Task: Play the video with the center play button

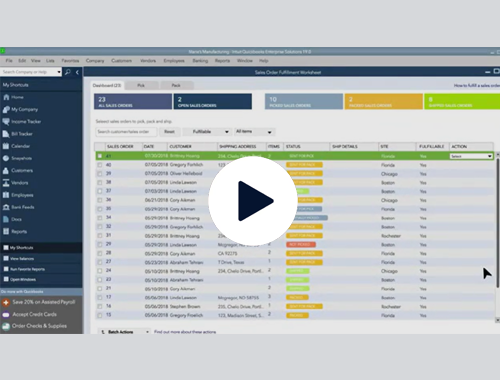Action: [253, 201]
